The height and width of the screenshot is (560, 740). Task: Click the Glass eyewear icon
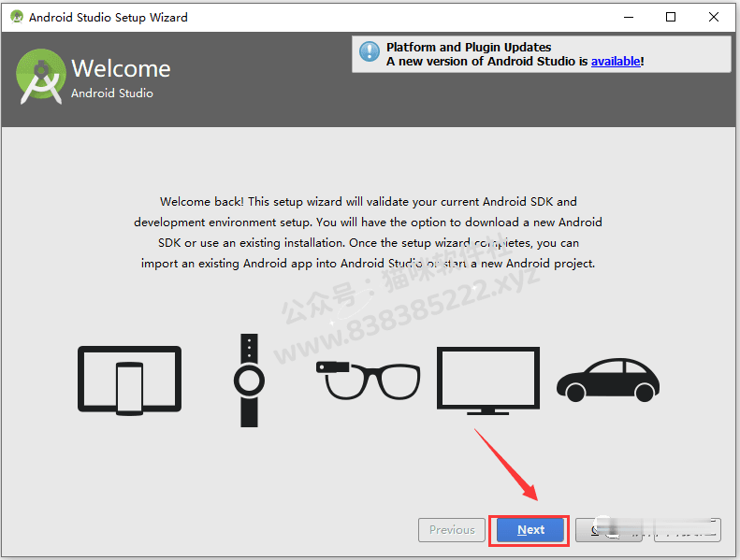pyautogui.click(x=368, y=381)
